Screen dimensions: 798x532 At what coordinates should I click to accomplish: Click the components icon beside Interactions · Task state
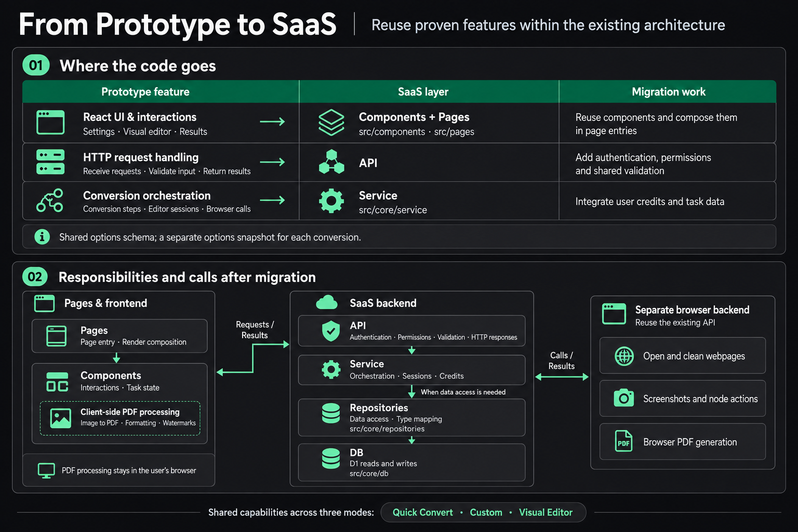click(x=57, y=382)
